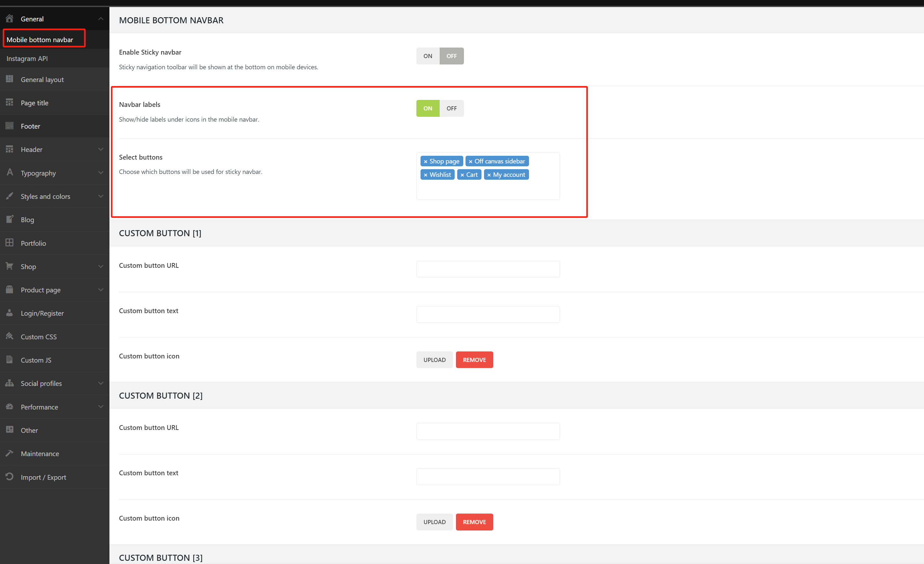Remove the Wishlist button tag
This screenshot has width=924, height=564.
point(426,175)
